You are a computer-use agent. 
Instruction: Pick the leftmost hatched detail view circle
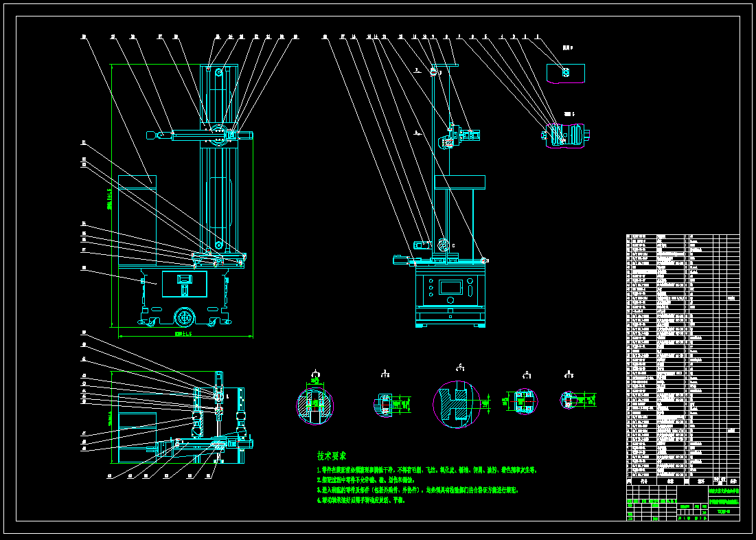click(x=315, y=405)
